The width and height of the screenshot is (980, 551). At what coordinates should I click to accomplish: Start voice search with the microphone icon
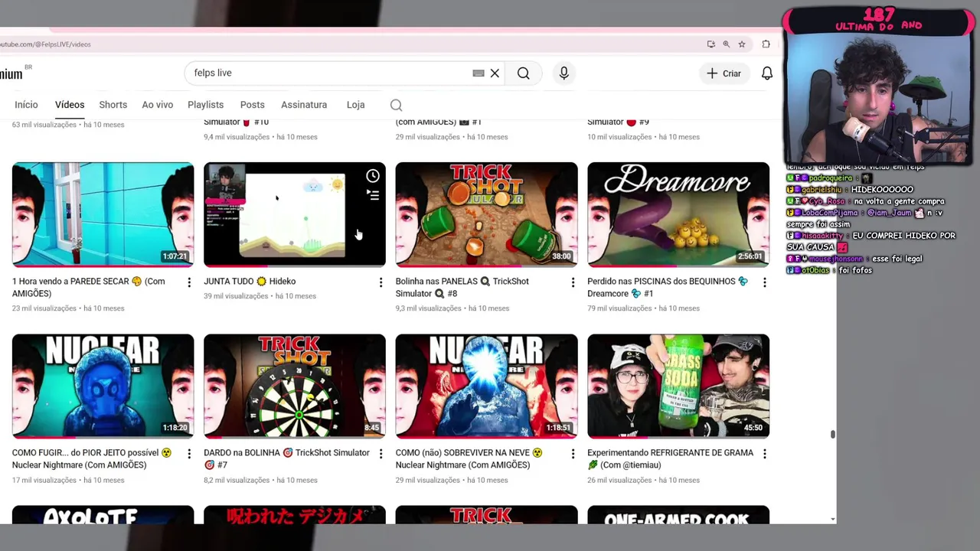(564, 73)
